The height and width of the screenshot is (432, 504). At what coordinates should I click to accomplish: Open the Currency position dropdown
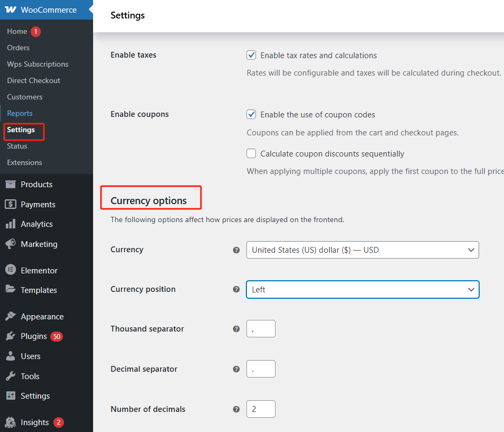(x=362, y=289)
